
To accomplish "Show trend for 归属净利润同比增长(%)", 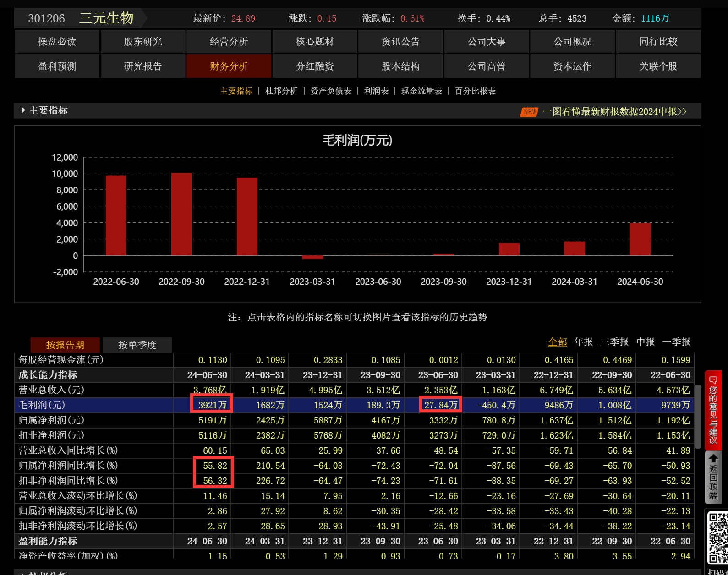I will point(68,466).
